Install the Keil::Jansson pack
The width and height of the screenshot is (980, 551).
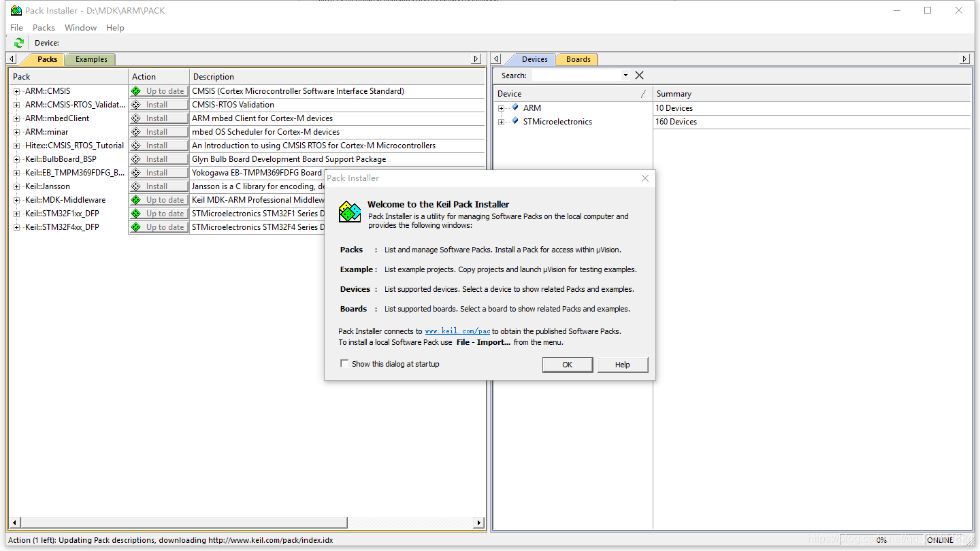coord(159,186)
